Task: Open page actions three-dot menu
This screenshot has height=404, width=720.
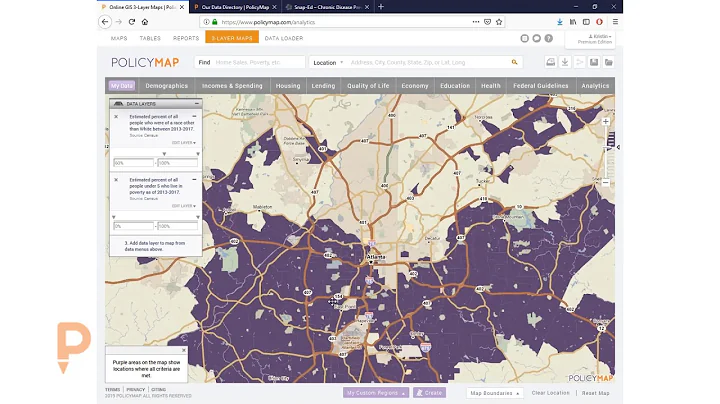Action: tap(476, 22)
